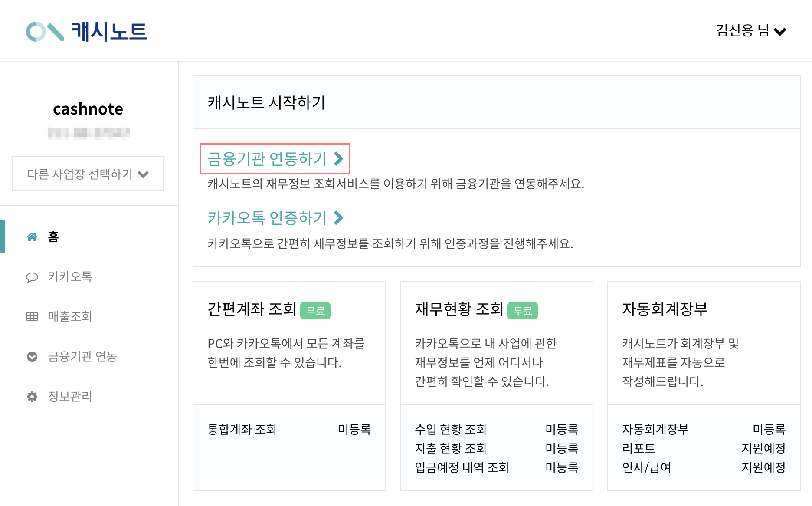812x506 pixels.
Task: Click the 자동회계장부 card title
Action: click(665, 309)
